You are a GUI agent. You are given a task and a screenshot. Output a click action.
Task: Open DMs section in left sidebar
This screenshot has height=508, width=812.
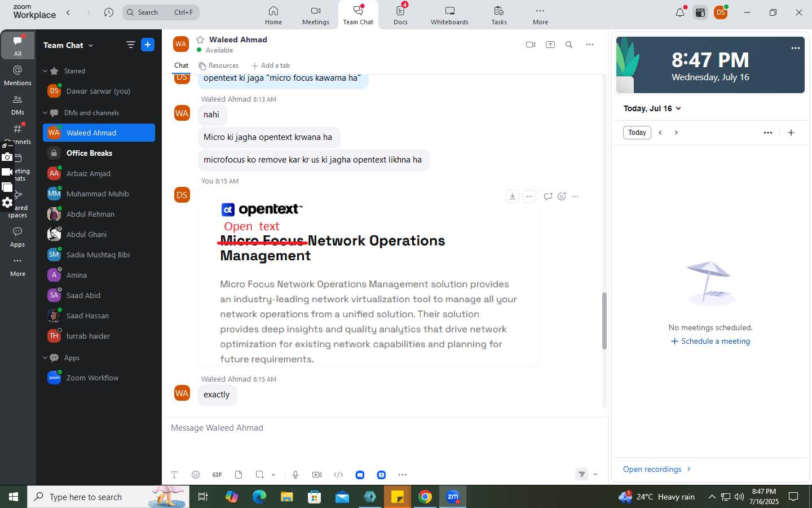point(17,104)
